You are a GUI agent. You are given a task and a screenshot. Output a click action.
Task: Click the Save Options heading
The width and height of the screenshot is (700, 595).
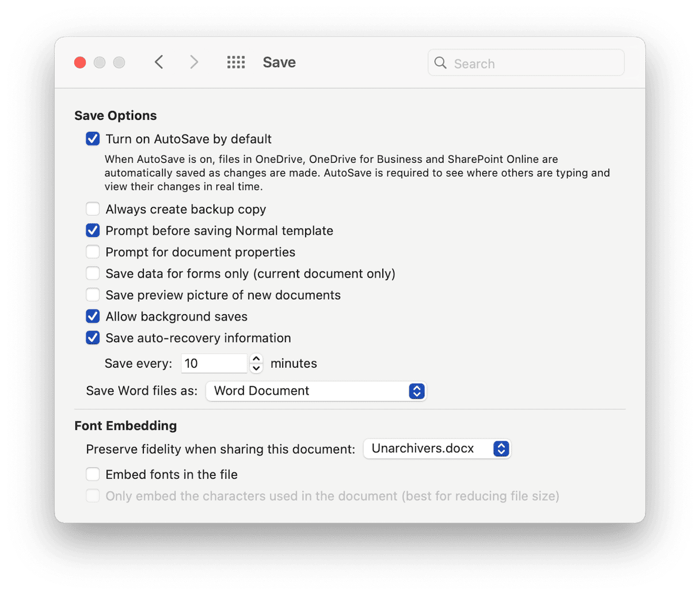coord(116,116)
